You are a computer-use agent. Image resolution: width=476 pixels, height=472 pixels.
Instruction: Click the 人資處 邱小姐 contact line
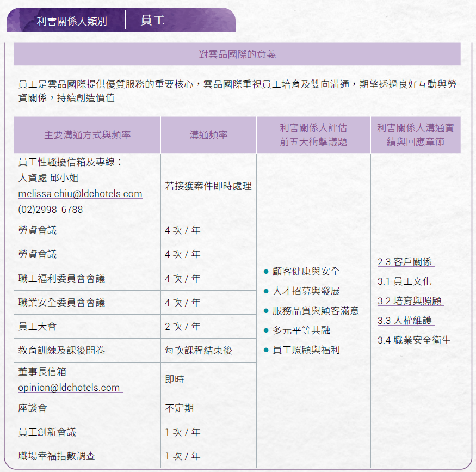(48, 177)
